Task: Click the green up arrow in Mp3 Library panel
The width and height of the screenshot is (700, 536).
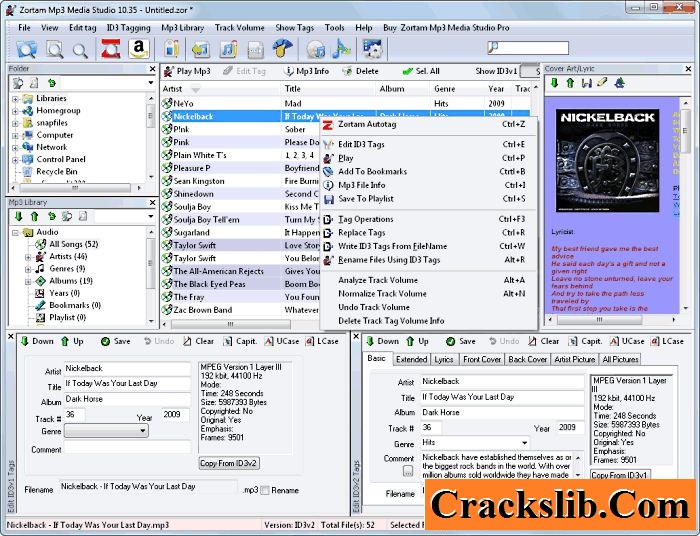Action: click(x=34, y=216)
